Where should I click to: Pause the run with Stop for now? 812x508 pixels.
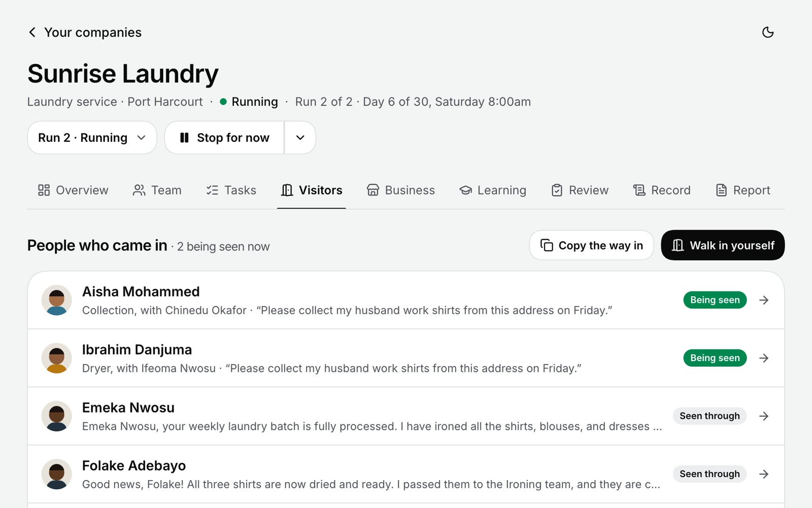point(224,138)
